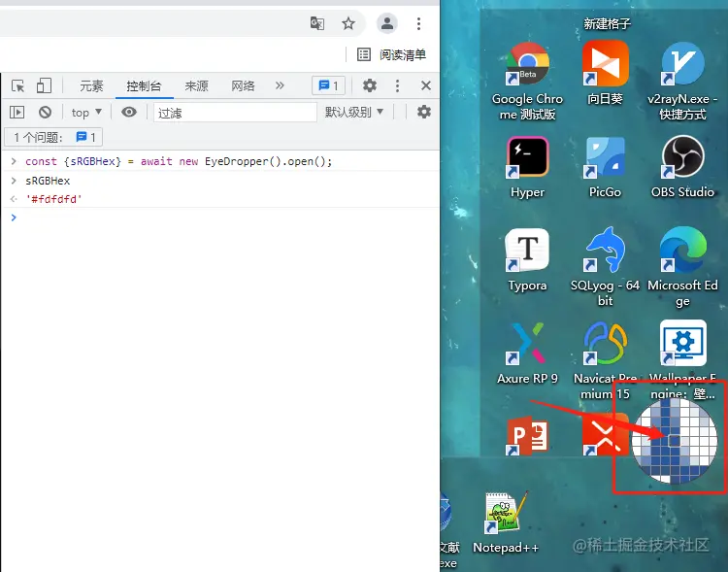
Task: Click the sRGBHex console input line
Action: (x=48, y=181)
